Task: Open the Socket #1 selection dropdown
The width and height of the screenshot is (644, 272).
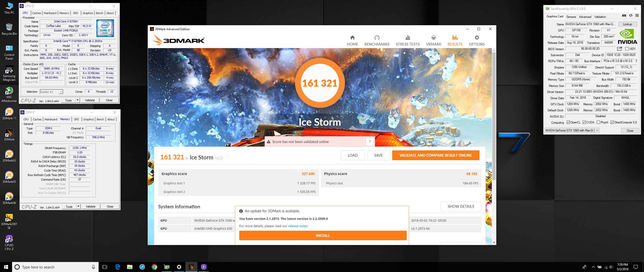Action: pos(52,92)
